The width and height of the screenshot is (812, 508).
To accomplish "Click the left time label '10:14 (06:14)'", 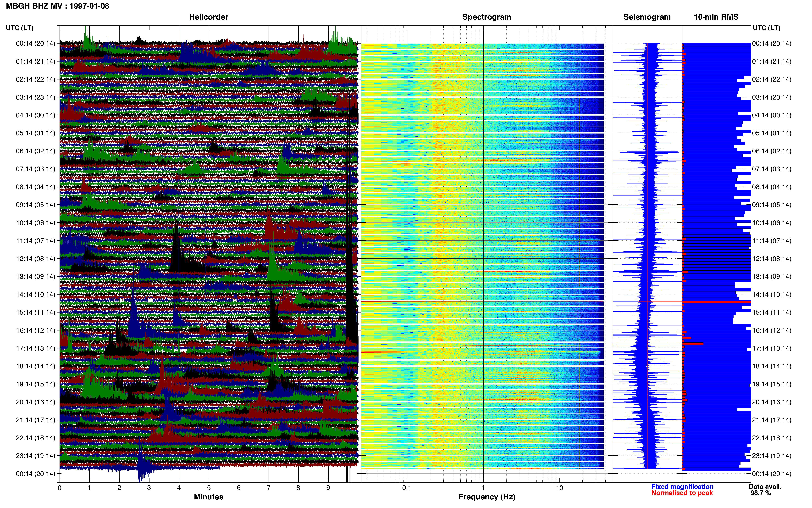I will 36,223.
